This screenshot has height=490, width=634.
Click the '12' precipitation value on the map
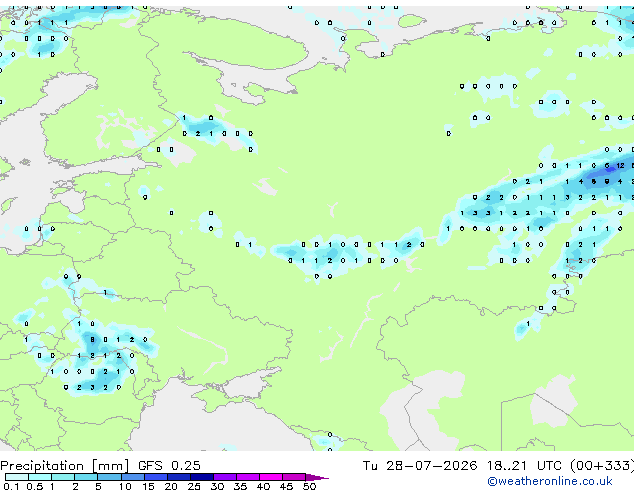coord(620,165)
